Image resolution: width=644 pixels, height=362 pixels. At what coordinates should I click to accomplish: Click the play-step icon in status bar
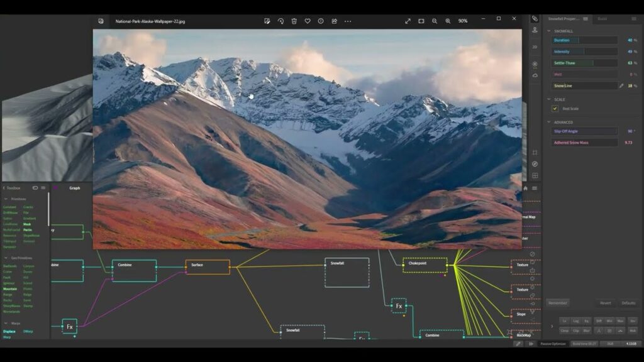click(531, 344)
